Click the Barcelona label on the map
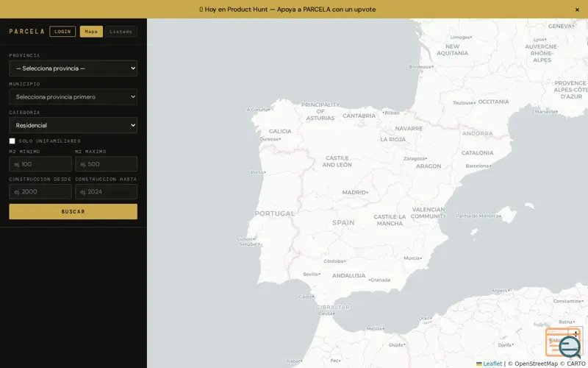Image resolution: width=588 pixels, height=368 pixels. tap(477, 166)
